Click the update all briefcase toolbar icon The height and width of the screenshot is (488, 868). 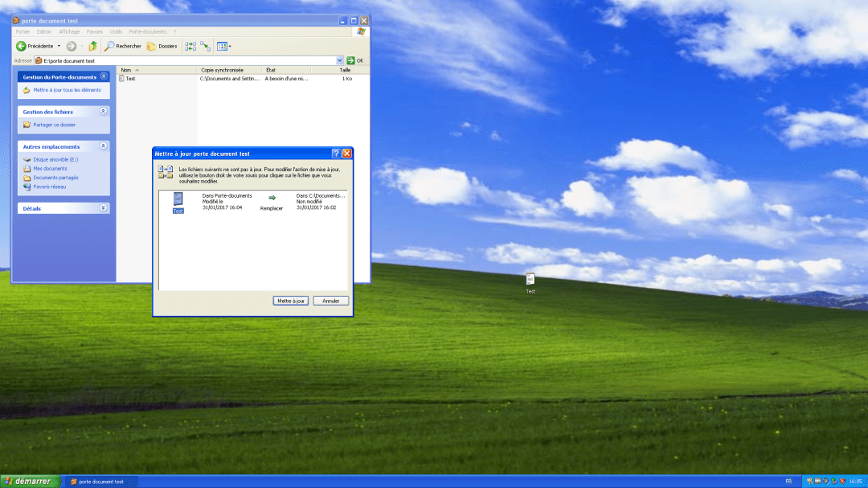[190, 46]
